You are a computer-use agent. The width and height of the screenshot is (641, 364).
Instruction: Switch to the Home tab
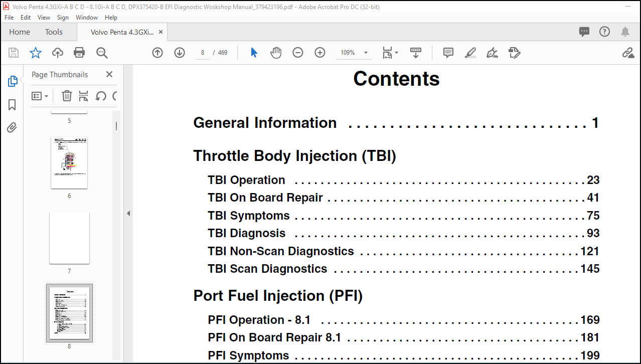(x=20, y=32)
